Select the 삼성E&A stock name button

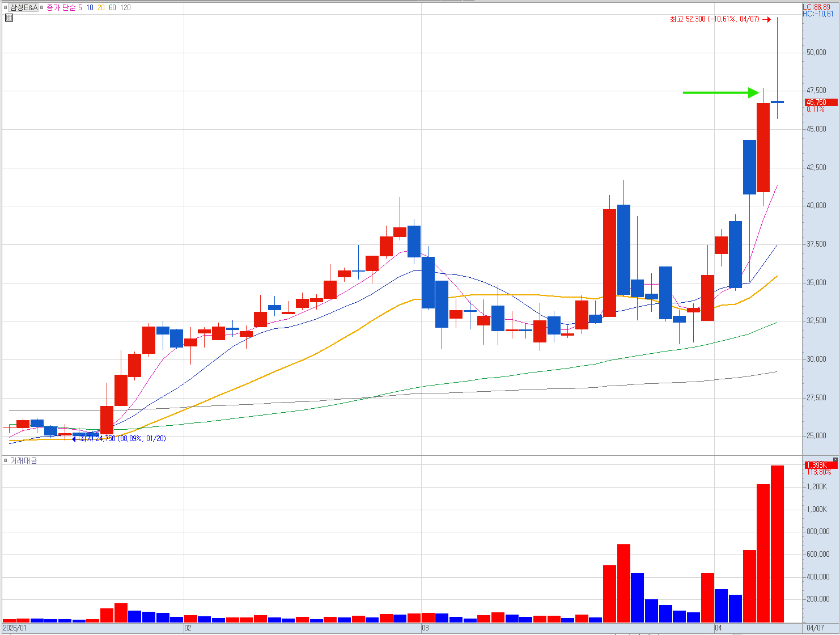pyautogui.click(x=24, y=7)
